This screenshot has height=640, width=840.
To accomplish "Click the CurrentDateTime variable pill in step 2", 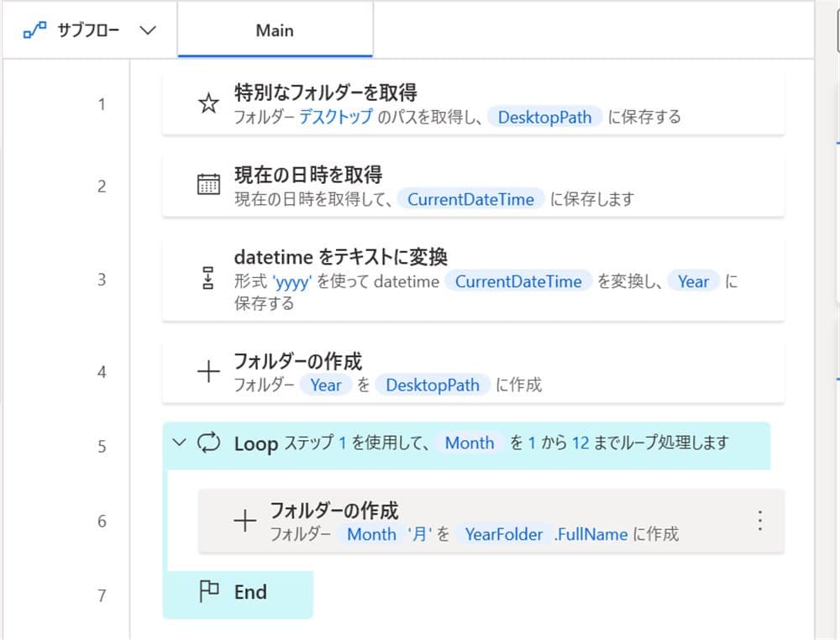I will click(x=470, y=199).
